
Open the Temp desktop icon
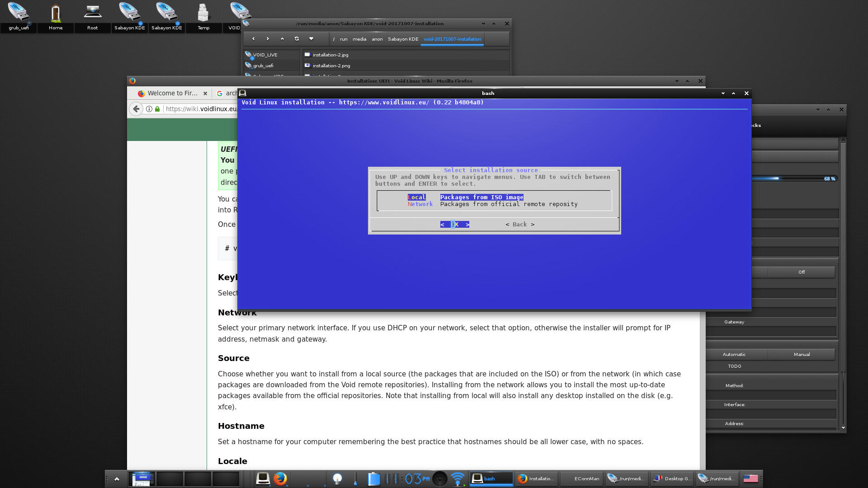tap(203, 17)
